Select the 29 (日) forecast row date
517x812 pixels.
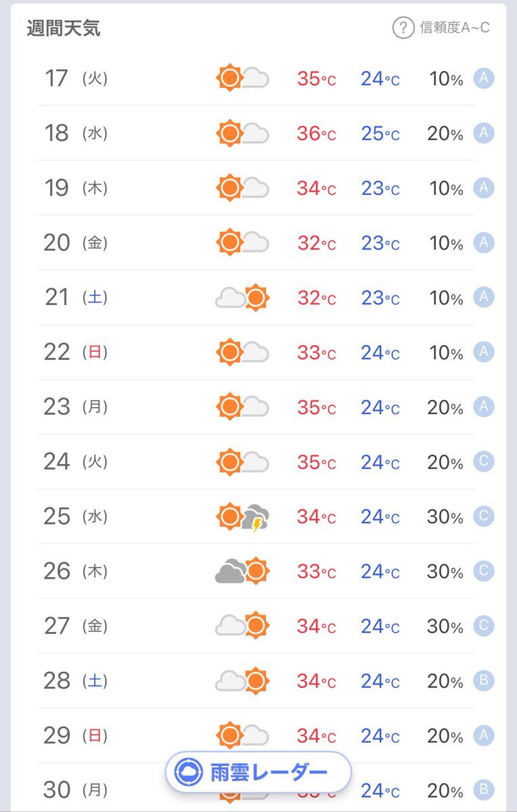76,736
